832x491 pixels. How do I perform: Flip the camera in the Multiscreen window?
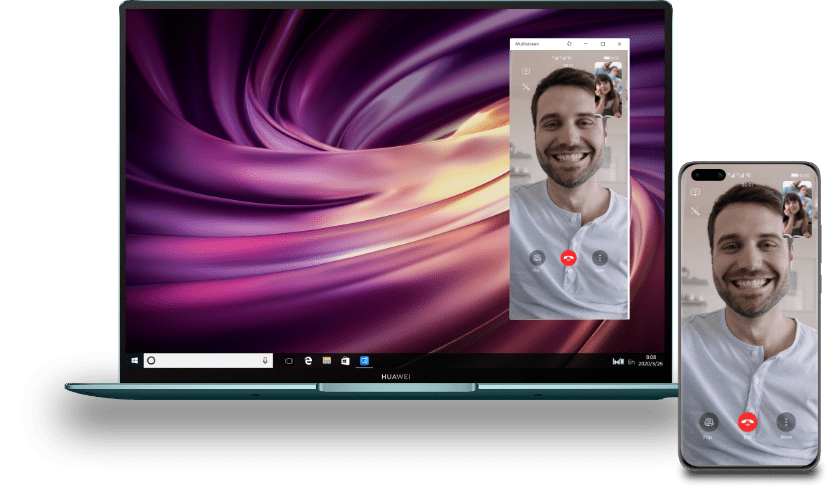pyautogui.click(x=537, y=257)
